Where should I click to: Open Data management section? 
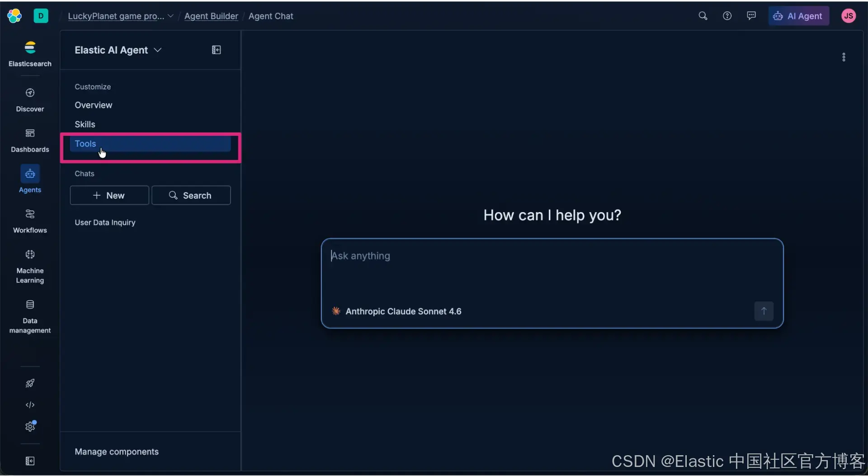[x=30, y=317]
